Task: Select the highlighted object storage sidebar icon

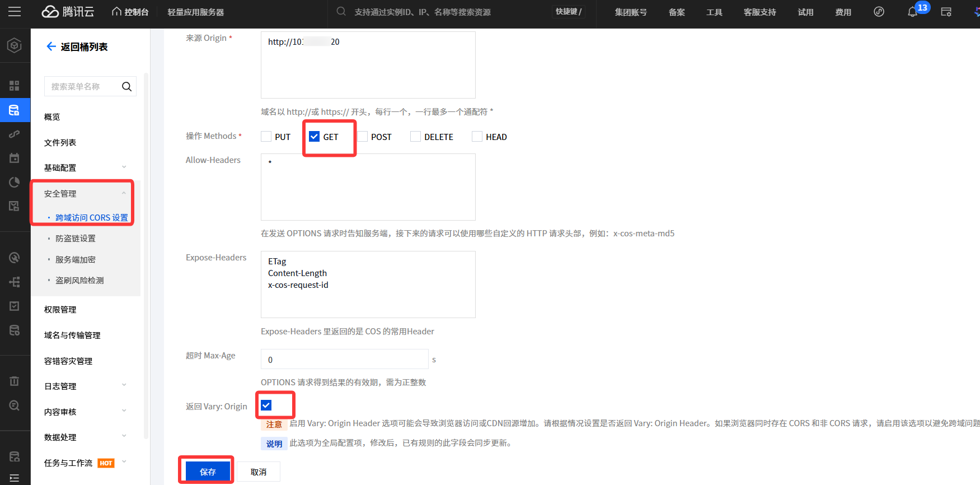Action: pos(15,110)
